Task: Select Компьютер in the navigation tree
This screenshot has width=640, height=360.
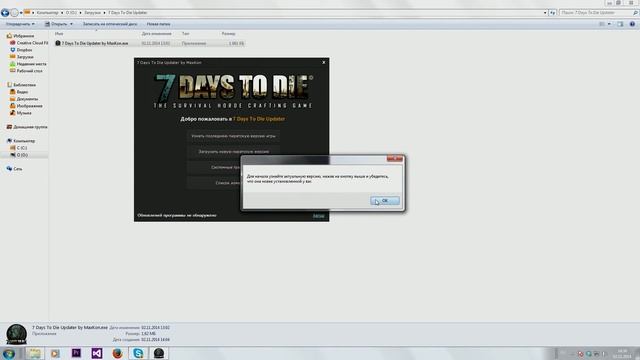Action: point(24,141)
